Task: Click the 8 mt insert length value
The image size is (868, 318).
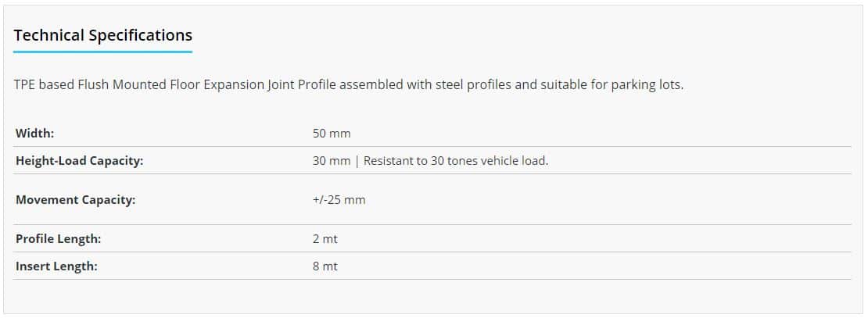Action: point(325,266)
